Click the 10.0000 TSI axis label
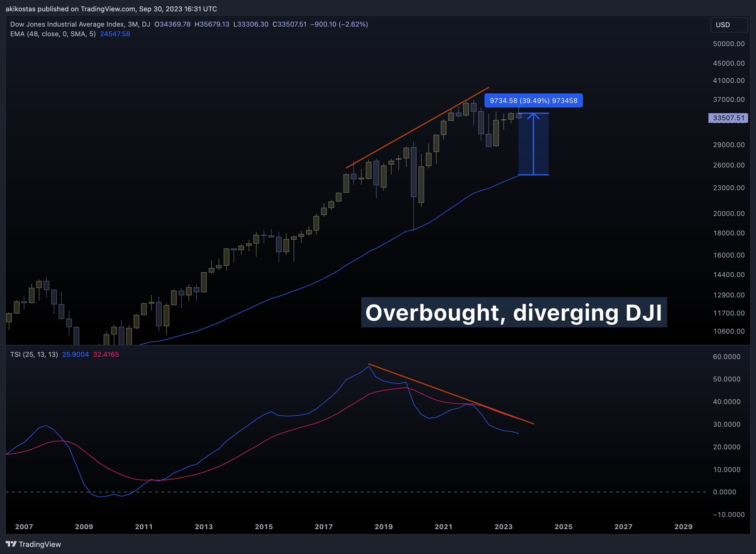The width and height of the screenshot is (756, 554). click(x=727, y=470)
